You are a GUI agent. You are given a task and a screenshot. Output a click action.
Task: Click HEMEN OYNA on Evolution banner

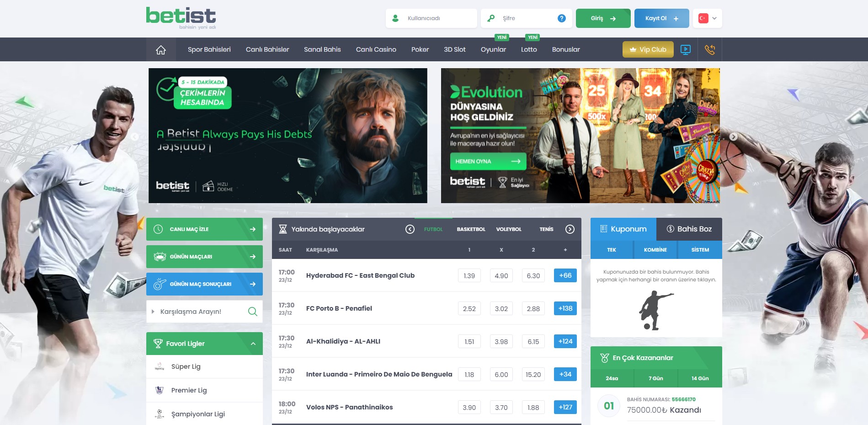pos(488,161)
